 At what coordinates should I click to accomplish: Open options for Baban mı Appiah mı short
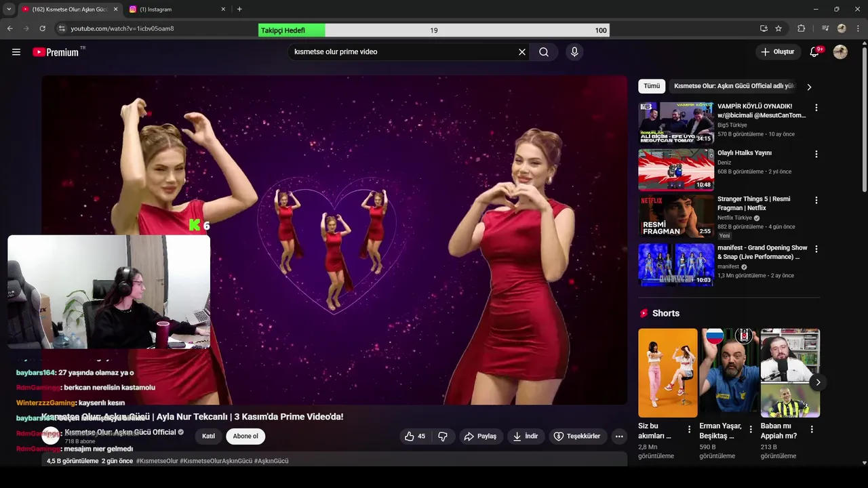click(x=811, y=429)
